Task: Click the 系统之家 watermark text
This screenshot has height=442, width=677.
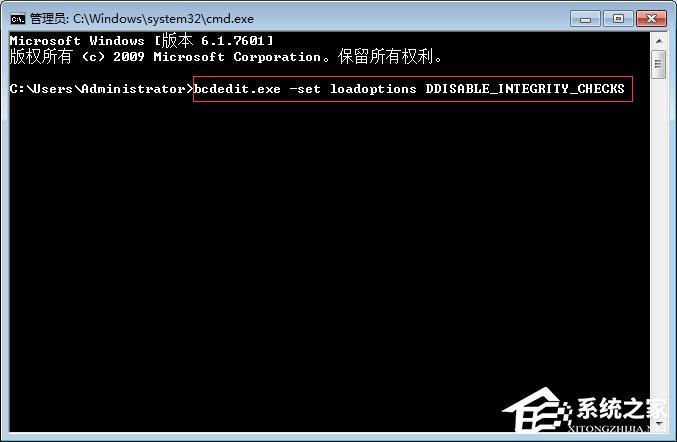Action: (620, 408)
